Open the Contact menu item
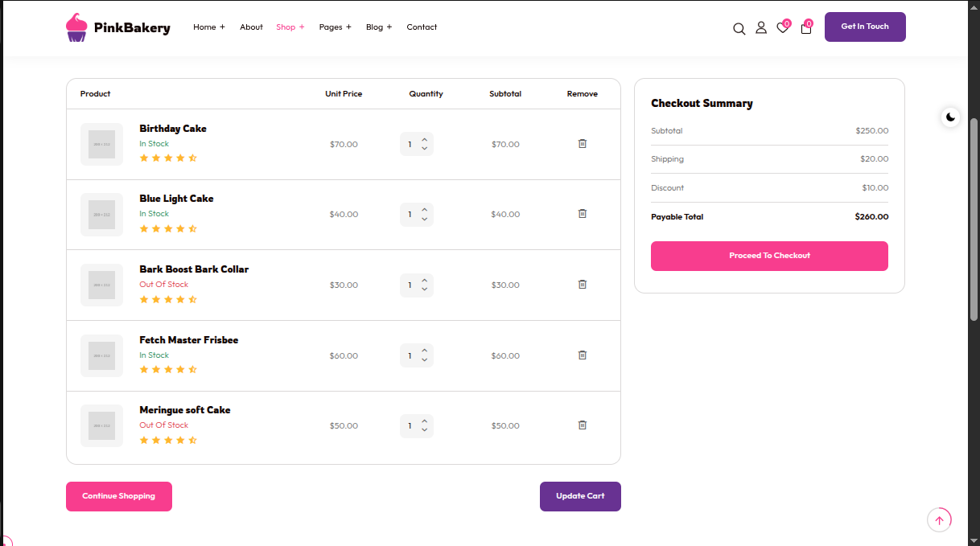This screenshot has width=980, height=546. pos(422,27)
